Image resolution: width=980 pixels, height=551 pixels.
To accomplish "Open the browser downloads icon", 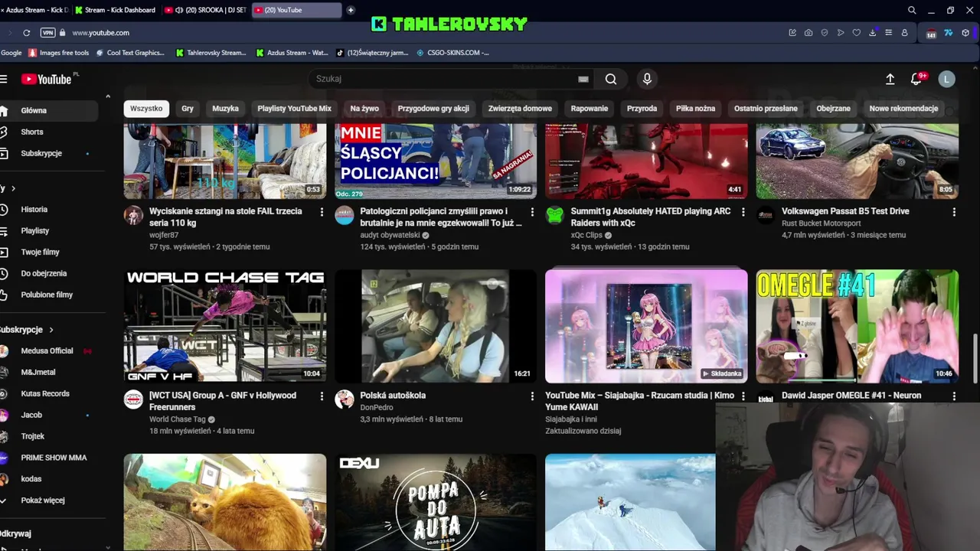I will coord(872,33).
